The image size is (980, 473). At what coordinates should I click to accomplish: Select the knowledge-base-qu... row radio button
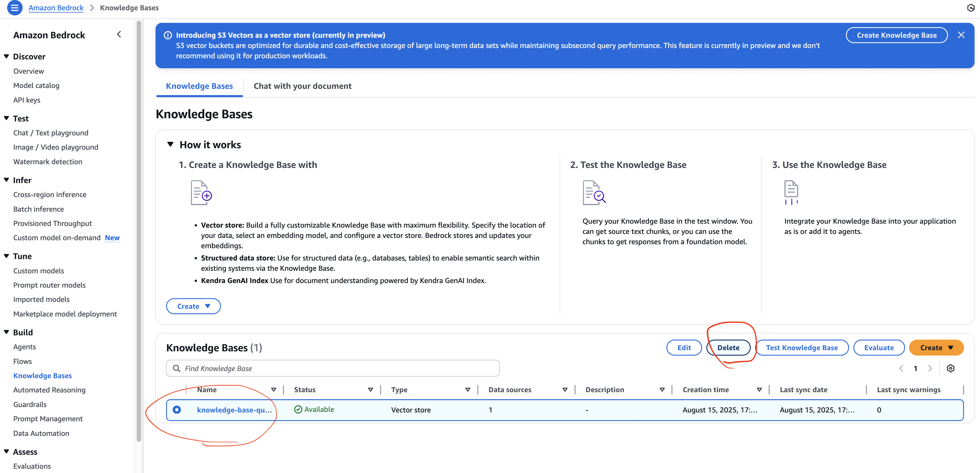(176, 410)
